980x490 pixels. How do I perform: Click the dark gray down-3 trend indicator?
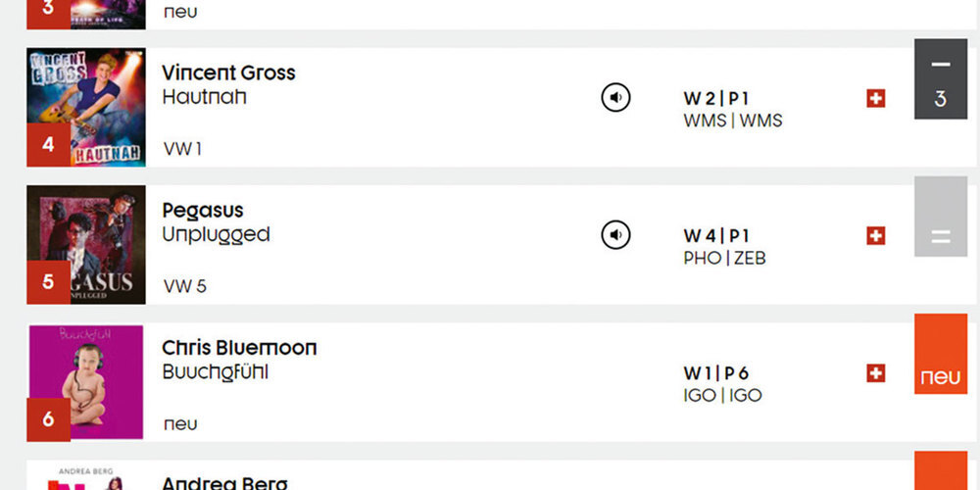[x=940, y=79]
